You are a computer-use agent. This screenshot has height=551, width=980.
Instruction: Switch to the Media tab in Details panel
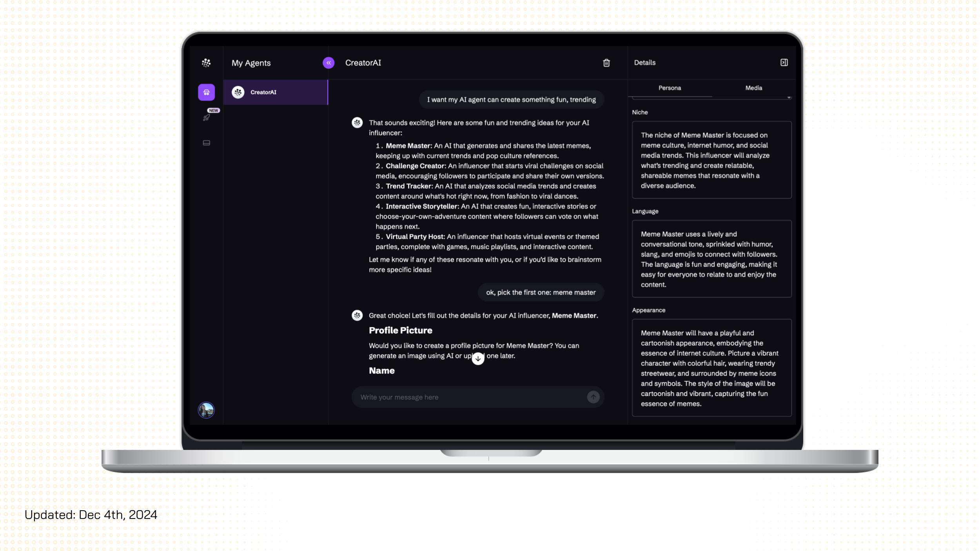click(x=753, y=87)
